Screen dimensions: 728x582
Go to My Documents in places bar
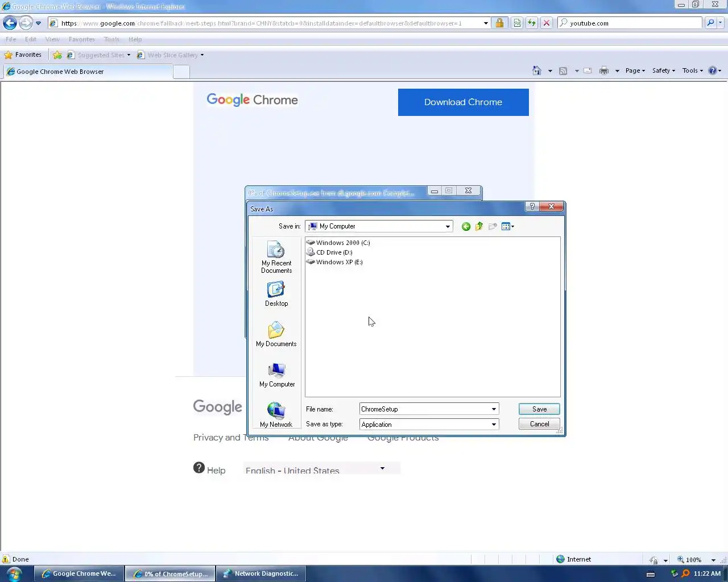click(276, 335)
